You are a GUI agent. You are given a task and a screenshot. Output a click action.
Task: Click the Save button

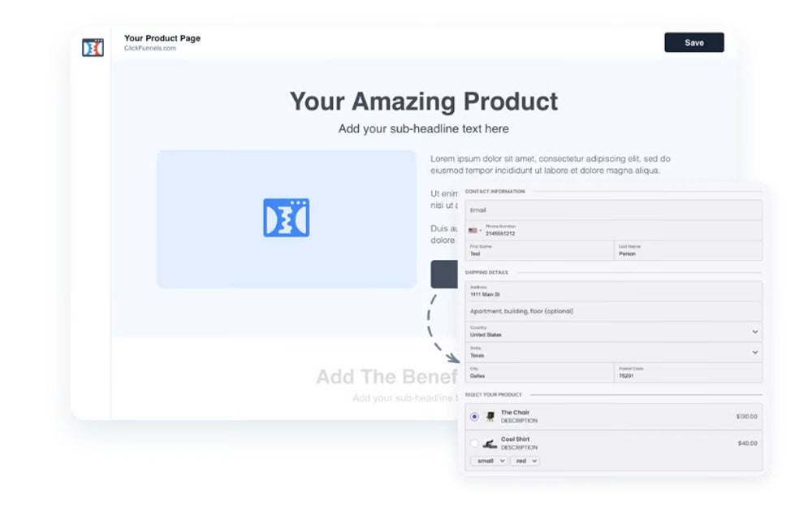pos(694,42)
